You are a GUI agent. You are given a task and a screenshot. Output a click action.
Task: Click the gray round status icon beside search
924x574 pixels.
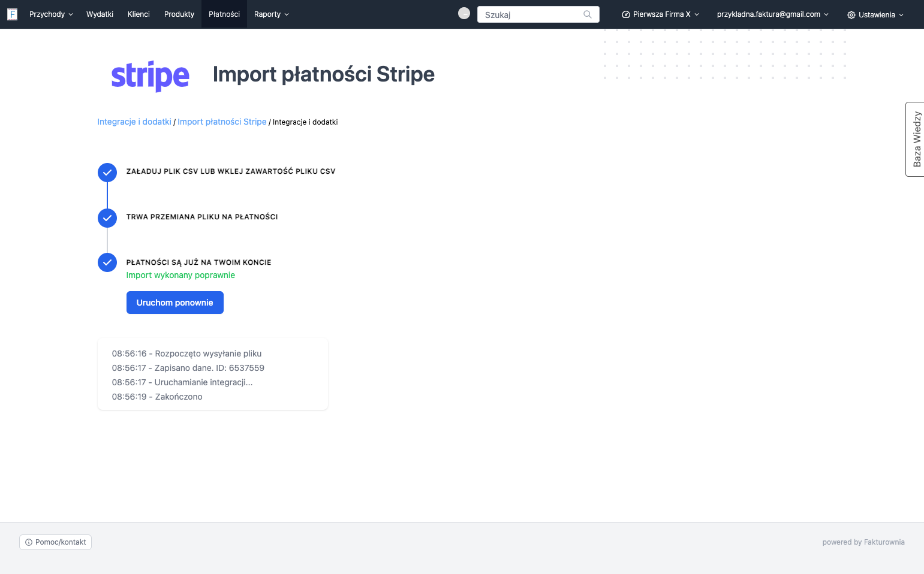[x=464, y=13]
